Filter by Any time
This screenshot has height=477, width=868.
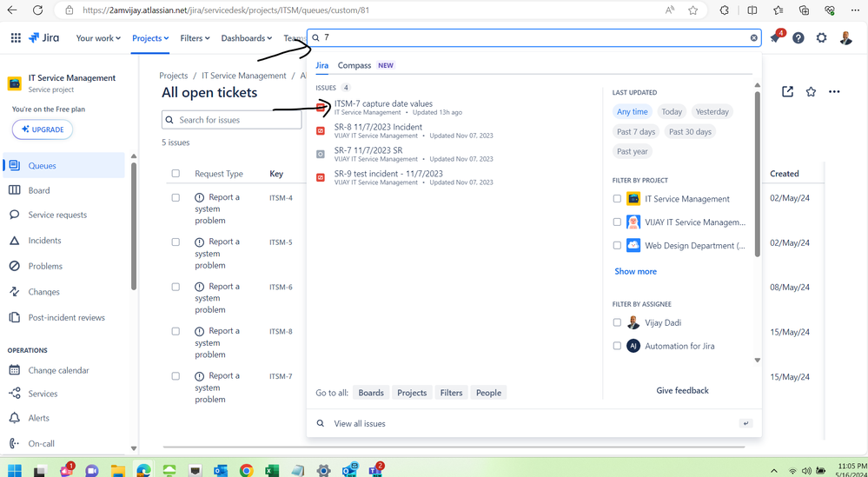pyautogui.click(x=633, y=112)
